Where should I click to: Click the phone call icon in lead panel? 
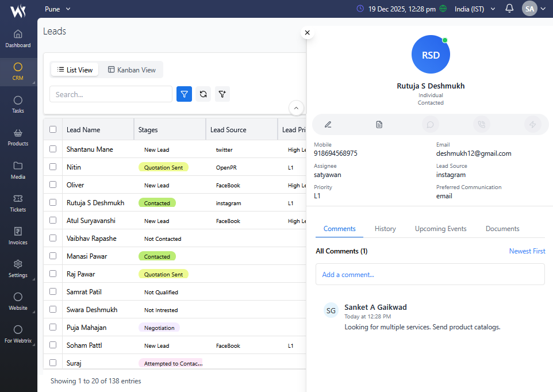482,124
